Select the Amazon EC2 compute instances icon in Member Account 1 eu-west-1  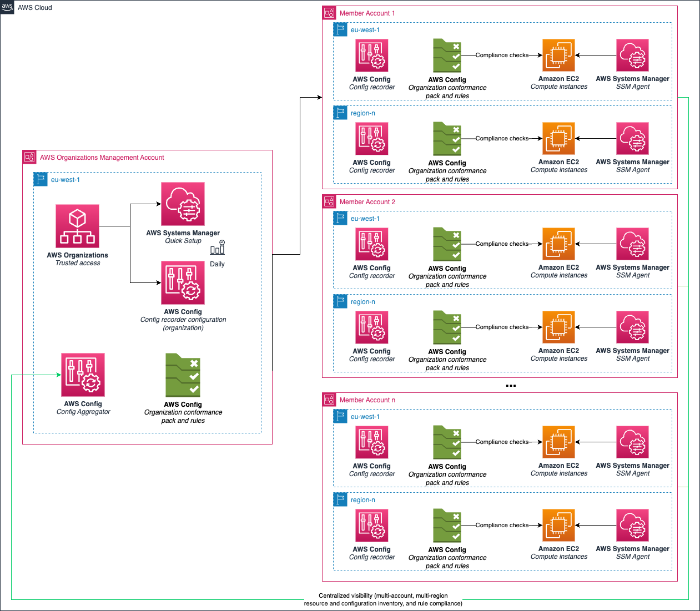click(x=558, y=55)
